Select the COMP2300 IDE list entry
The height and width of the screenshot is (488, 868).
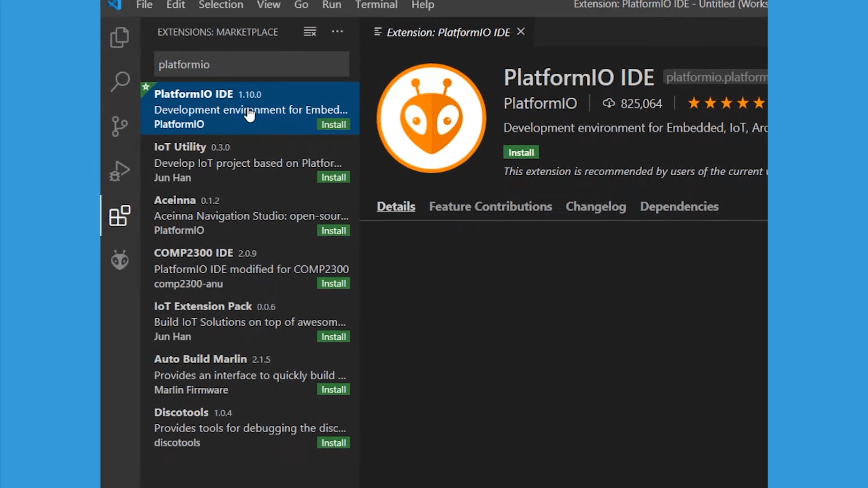point(250,268)
